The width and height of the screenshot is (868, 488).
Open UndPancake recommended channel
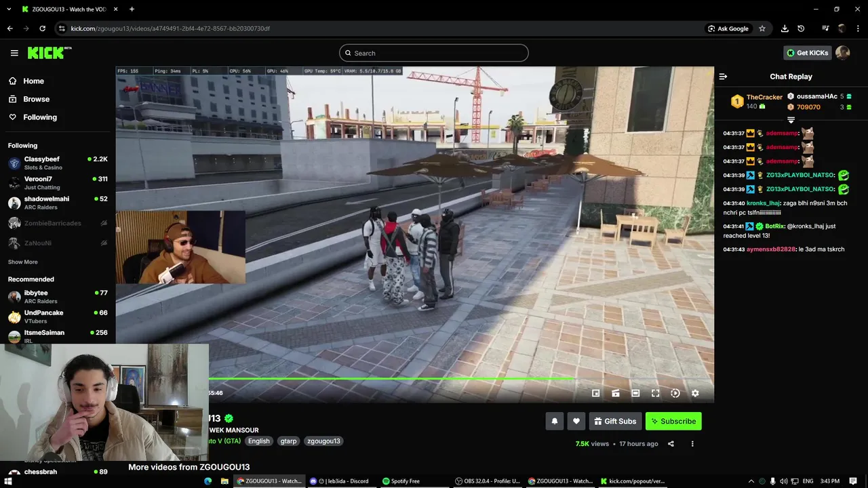(x=58, y=317)
